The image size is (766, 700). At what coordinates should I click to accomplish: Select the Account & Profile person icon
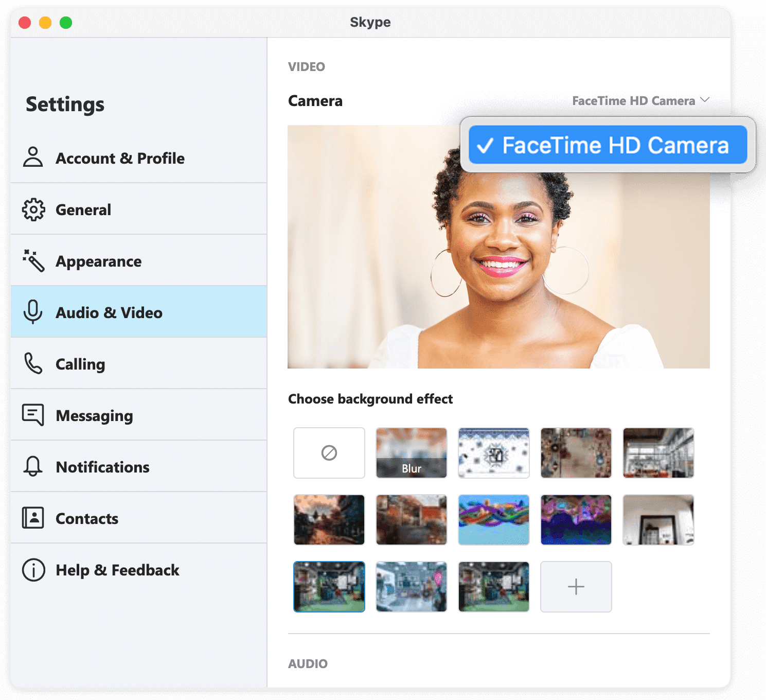pyautogui.click(x=33, y=158)
